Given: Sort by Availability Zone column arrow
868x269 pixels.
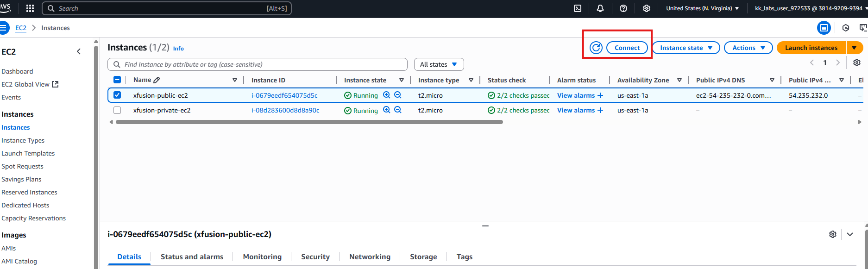Looking at the screenshot, I should coord(679,80).
